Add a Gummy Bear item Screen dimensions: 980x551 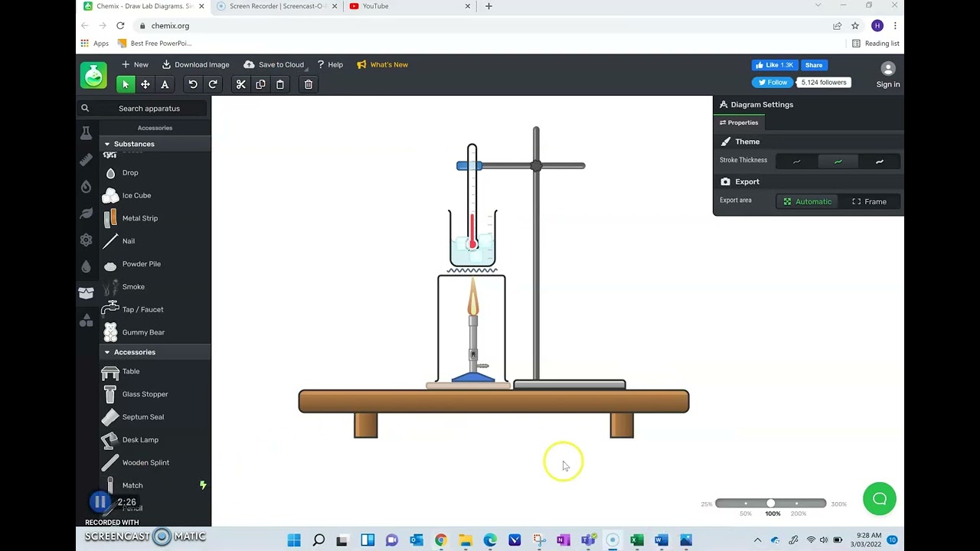tap(143, 332)
